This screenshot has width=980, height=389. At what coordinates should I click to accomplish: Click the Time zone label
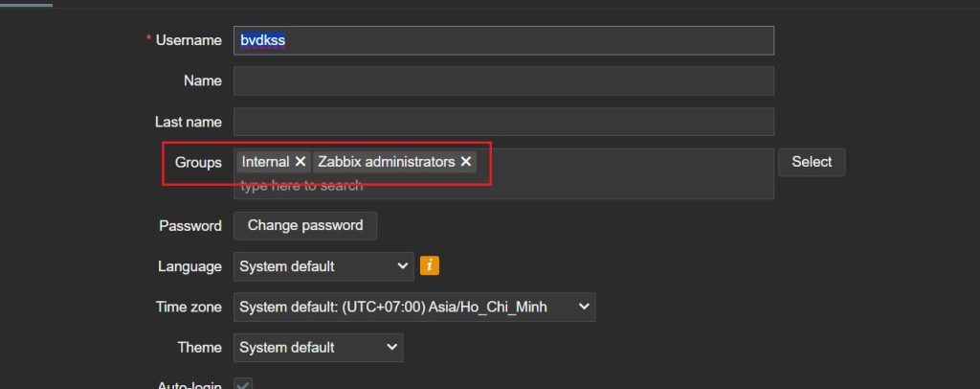click(x=189, y=307)
